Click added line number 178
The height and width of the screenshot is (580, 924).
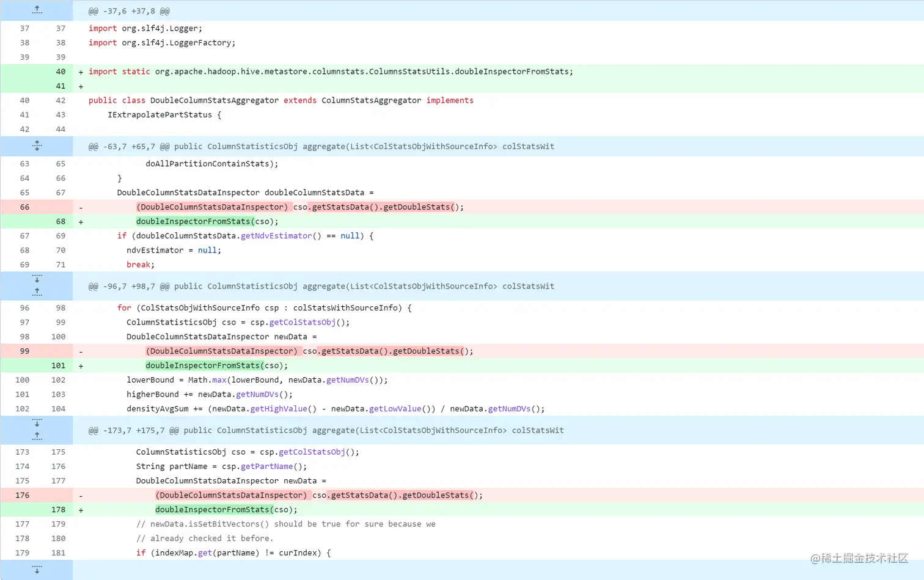tap(58, 510)
